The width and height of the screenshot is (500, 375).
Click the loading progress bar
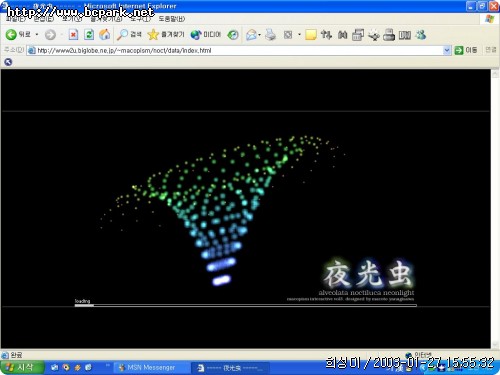click(x=245, y=305)
